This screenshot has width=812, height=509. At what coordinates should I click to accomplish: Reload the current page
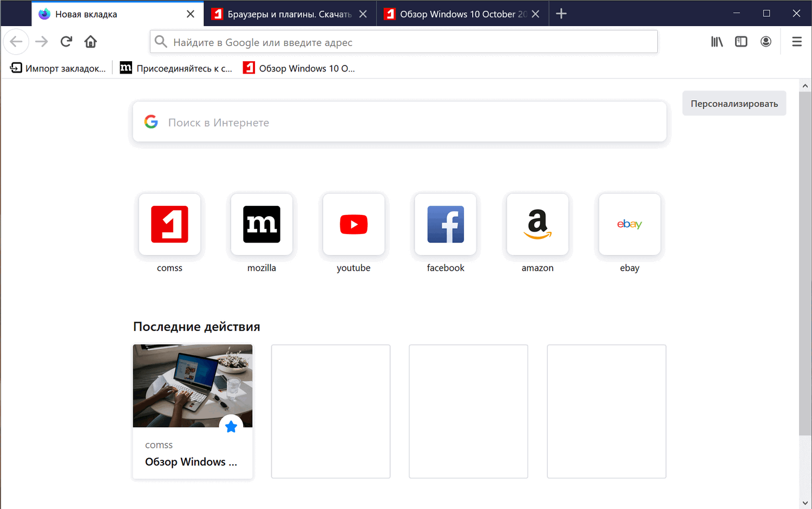(66, 42)
